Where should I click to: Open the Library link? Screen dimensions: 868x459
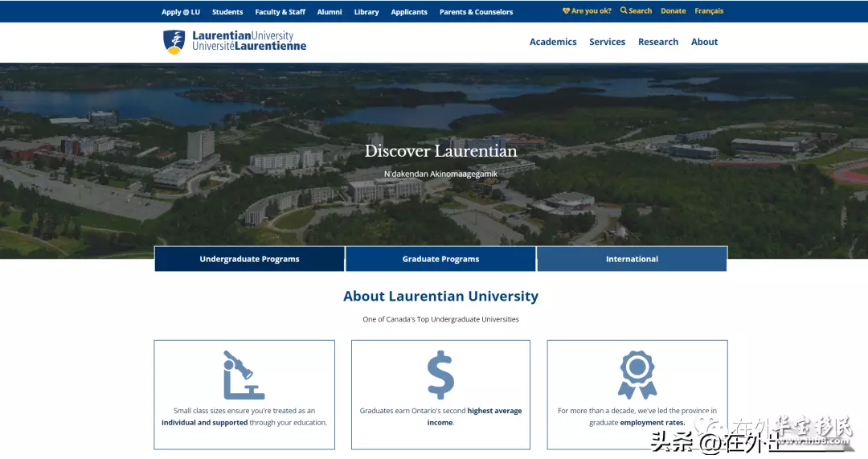[x=366, y=11]
